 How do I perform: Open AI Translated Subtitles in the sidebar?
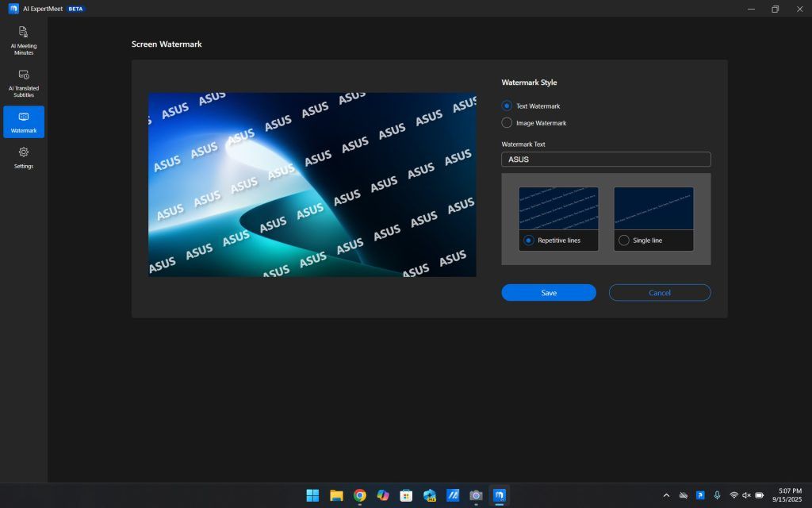(23, 83)
